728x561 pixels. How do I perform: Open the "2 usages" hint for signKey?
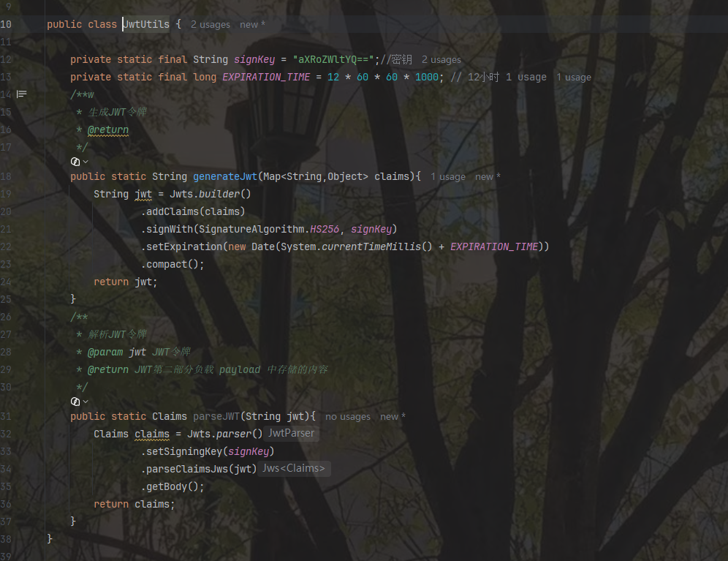coord(441,59)
